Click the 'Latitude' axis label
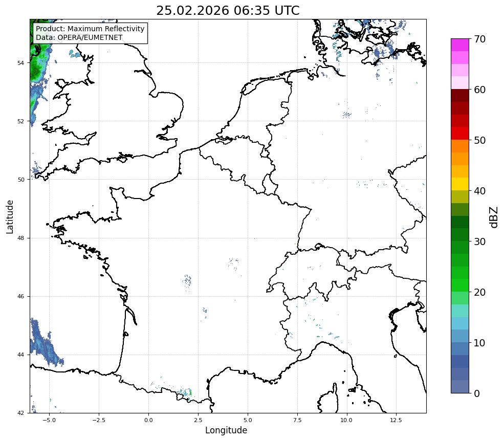Screen dimensions: 504x440 coord(10,216)
